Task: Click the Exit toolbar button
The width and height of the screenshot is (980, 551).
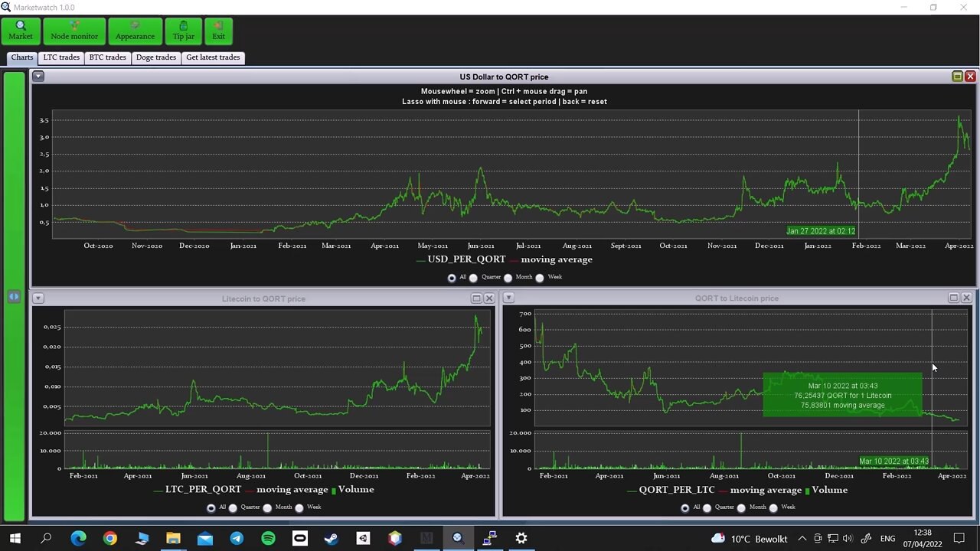Action: [x=219, y=31]
